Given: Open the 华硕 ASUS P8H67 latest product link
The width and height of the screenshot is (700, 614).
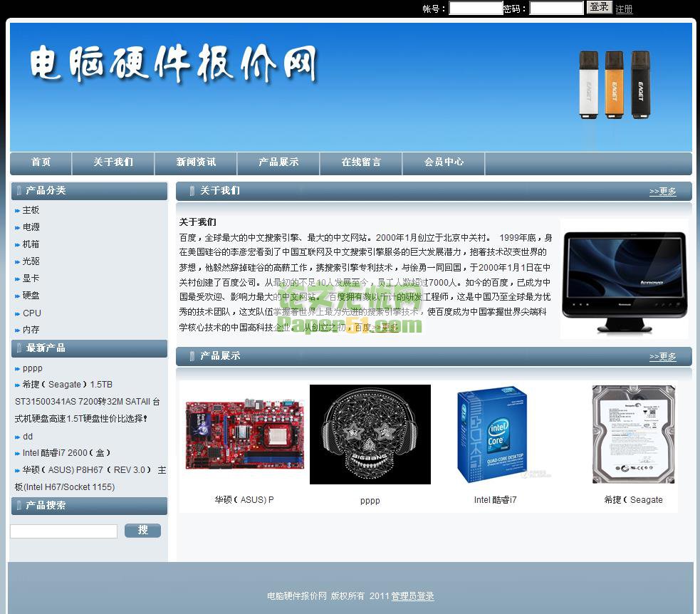Looking at the screenshot, I should click(90, 478).
